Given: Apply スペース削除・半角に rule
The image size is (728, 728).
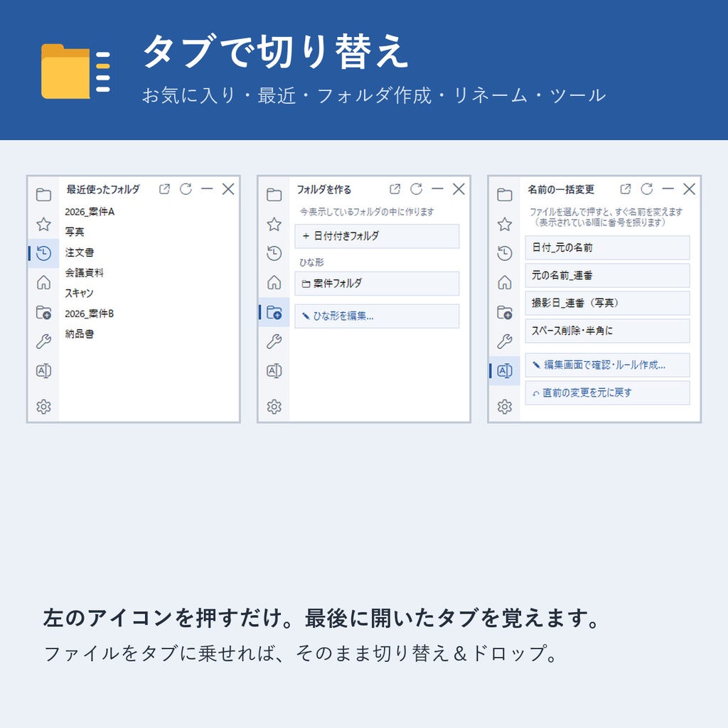Looking at the screenshot, I should (x=607, y=331).
